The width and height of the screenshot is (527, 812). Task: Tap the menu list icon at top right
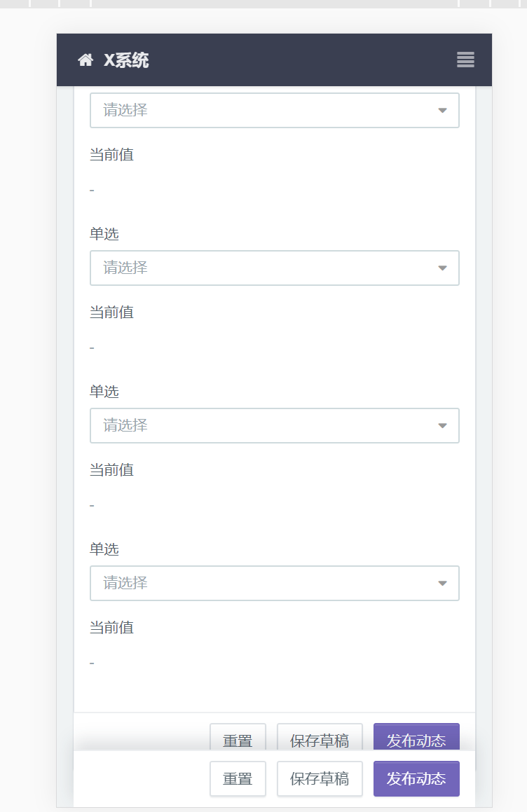click(x=465, y=60)
